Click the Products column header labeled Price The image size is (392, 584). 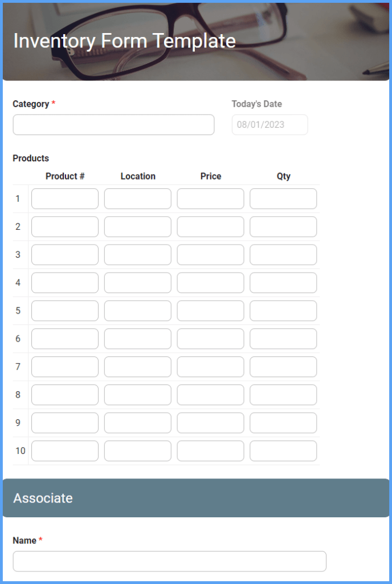pyautogui.click(x=210, y=176)
